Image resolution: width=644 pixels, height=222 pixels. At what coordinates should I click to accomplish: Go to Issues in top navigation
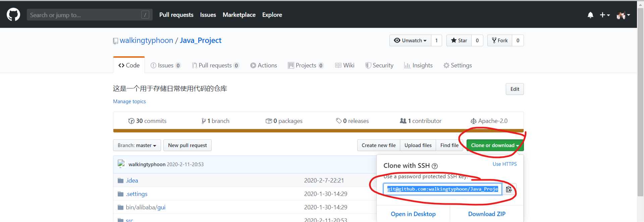click(208, 15)
